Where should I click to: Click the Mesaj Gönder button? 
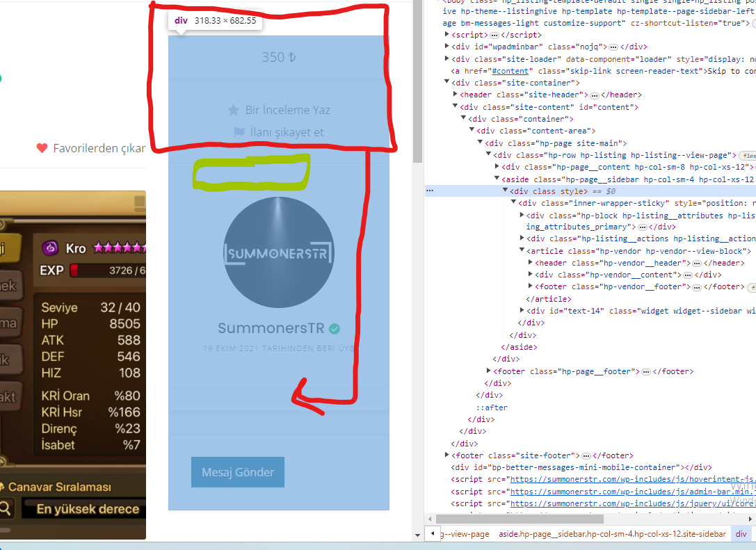(238, 472)
